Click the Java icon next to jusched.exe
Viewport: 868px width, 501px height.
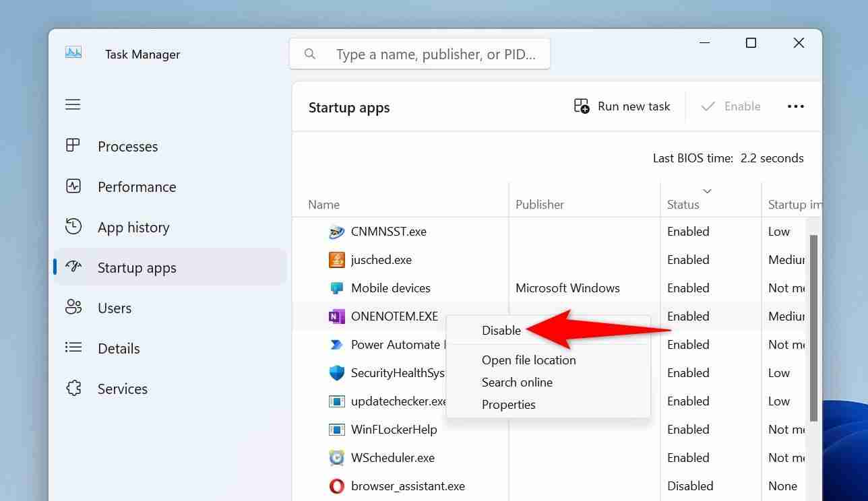coord(336,259)
